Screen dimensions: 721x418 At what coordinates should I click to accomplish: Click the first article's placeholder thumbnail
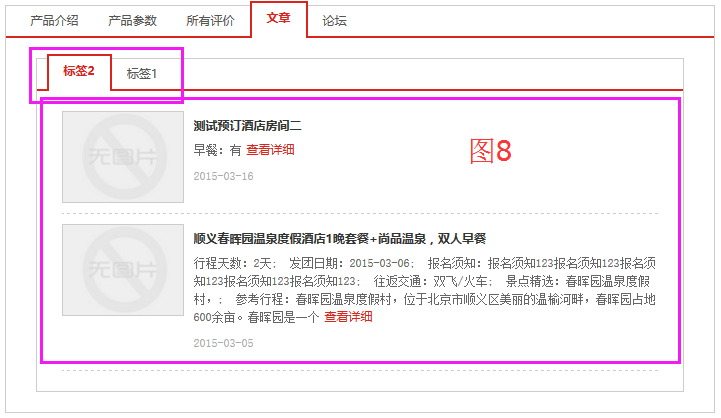coord(123,157)
